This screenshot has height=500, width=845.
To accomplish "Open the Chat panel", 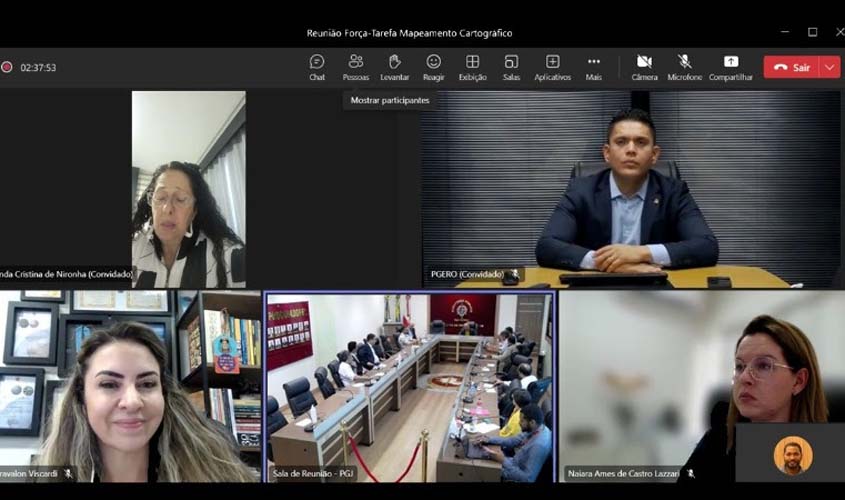I will coord(317,67).
